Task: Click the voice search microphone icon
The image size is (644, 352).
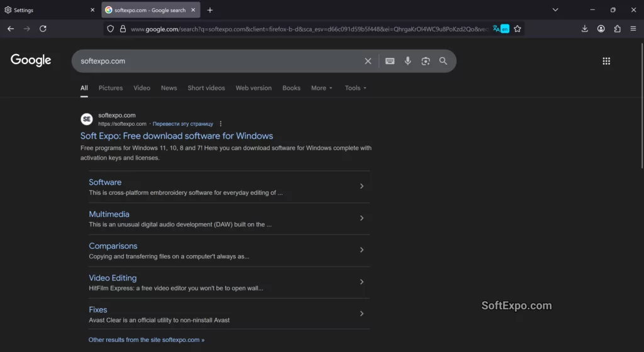Action: click(x=408, y=61)
